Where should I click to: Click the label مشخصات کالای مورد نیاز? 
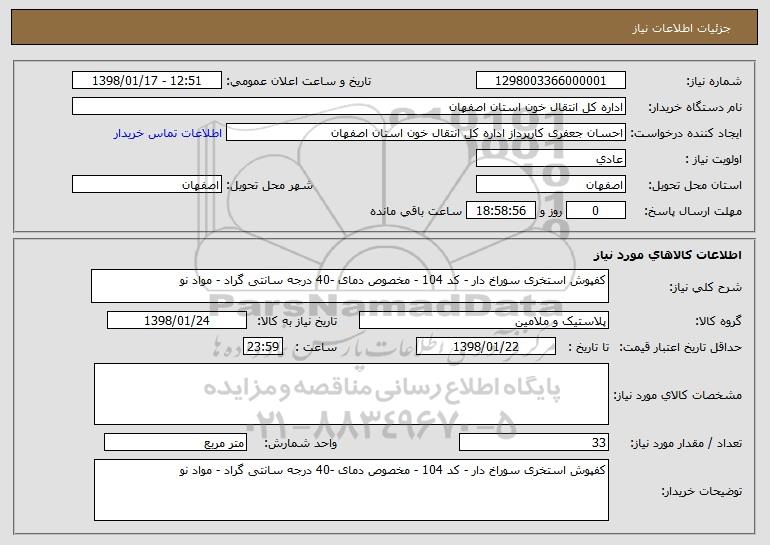coord(678,395)
